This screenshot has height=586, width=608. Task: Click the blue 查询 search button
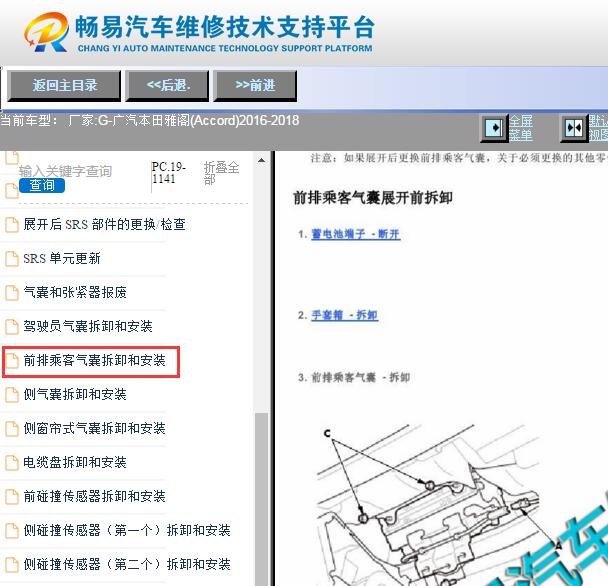[42, 185]
